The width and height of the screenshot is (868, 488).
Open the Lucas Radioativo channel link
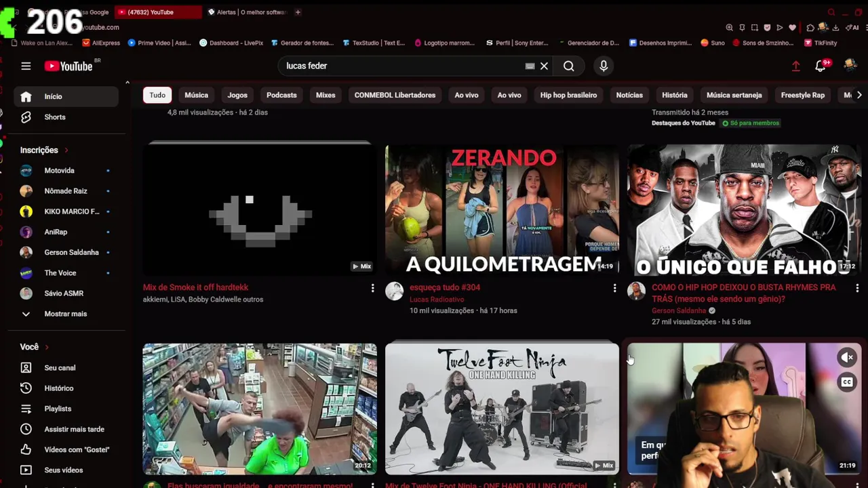(x=437, y=300)
